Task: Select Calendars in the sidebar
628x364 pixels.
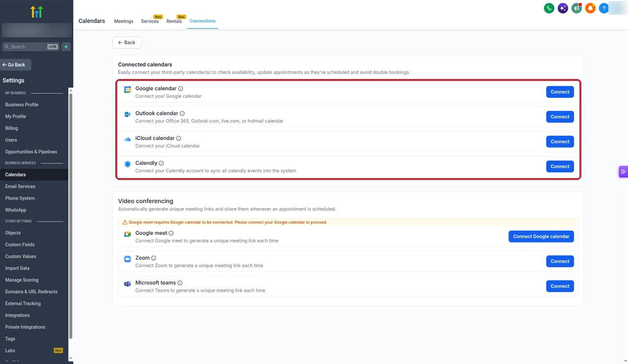Action: click(x=34, y=175)
